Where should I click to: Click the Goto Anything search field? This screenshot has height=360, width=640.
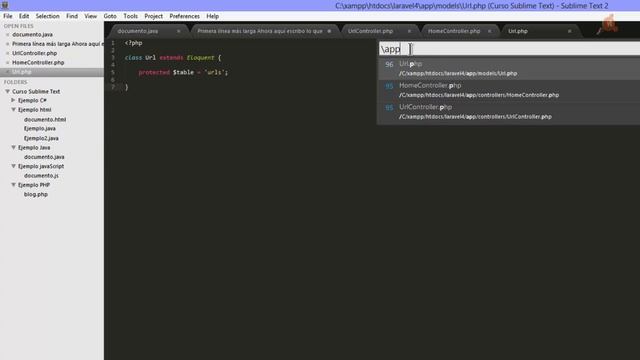509,49
